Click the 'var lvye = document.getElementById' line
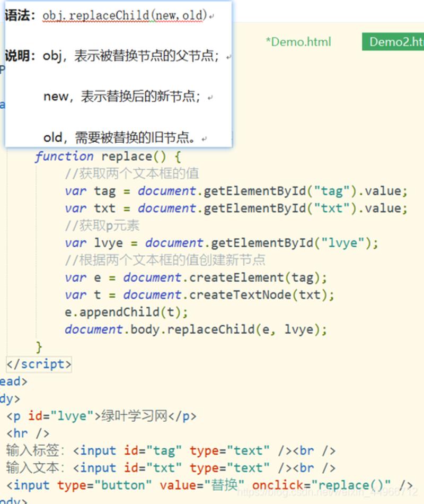 [x=222, y=244]
